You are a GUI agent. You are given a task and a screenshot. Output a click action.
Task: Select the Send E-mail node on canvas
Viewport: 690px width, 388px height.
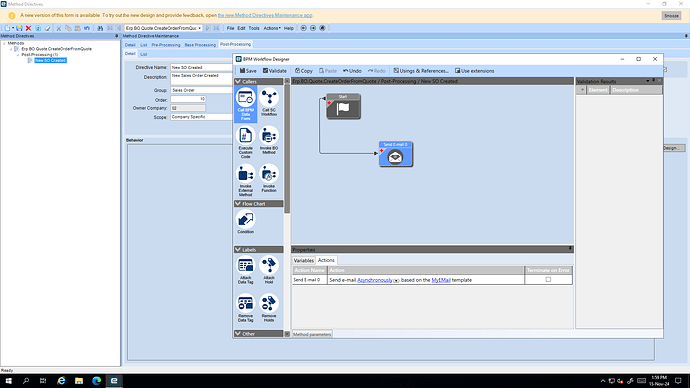coord(396,154)
